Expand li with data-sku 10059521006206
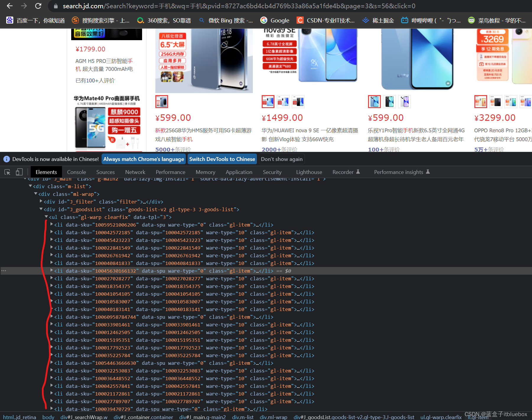The image size is (532, 420). [x=52, y=224]
